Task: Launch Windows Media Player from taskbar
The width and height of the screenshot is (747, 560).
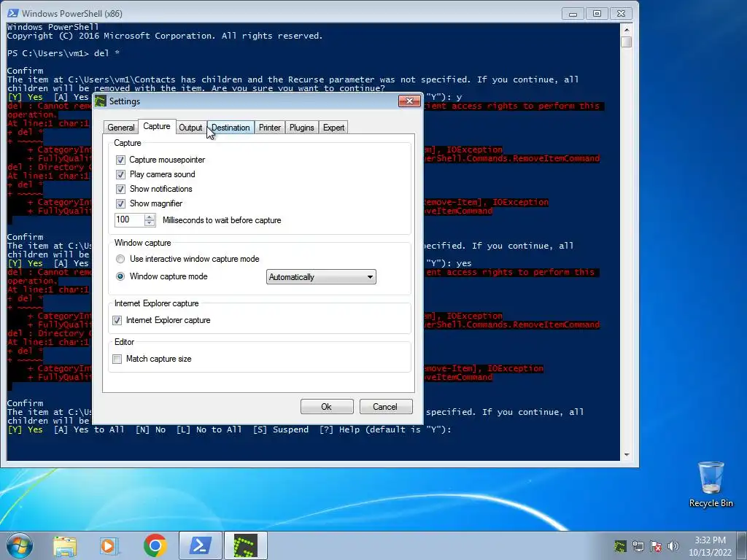Action: [x=109, y=545]
